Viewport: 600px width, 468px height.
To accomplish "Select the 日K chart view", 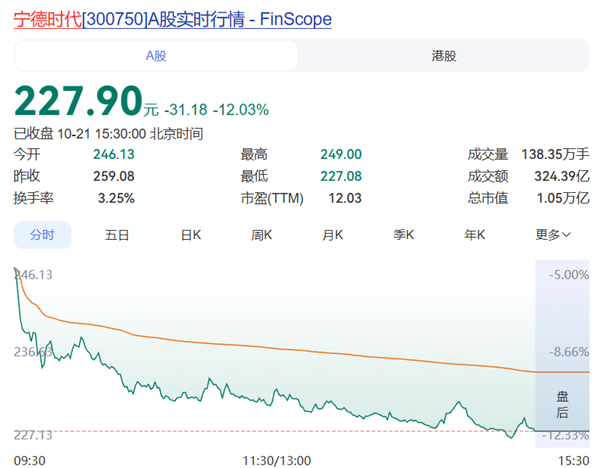I will [191, 235].
